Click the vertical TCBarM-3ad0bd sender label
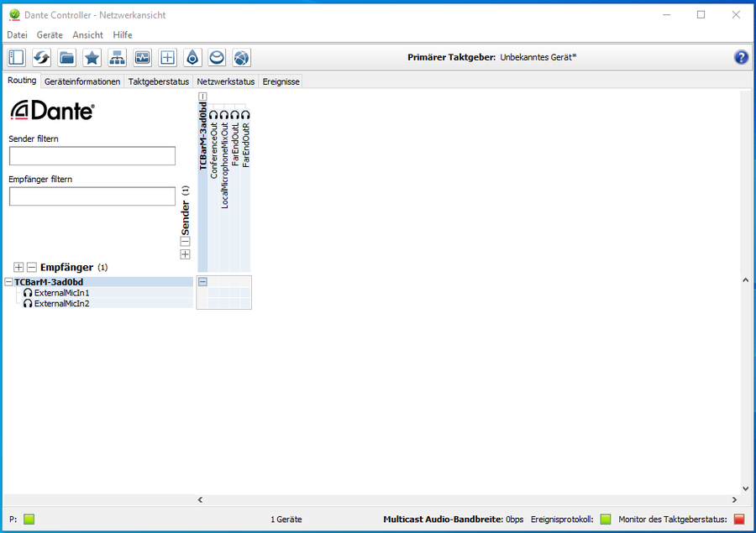 point(203,136)
